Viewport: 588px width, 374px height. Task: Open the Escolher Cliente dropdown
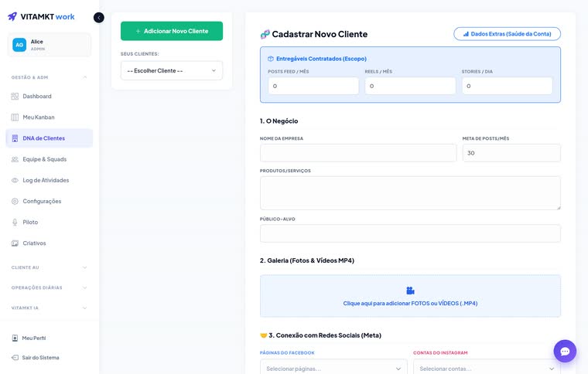click(x=172, y=71)
